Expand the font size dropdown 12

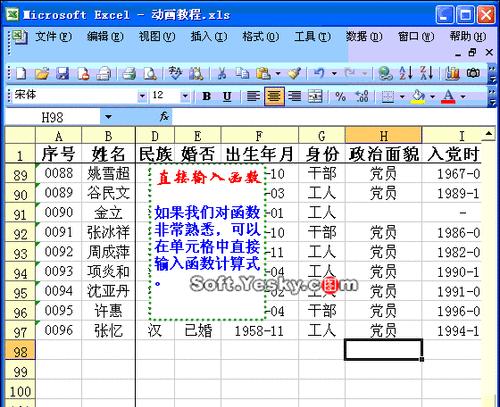click(185, 97)
